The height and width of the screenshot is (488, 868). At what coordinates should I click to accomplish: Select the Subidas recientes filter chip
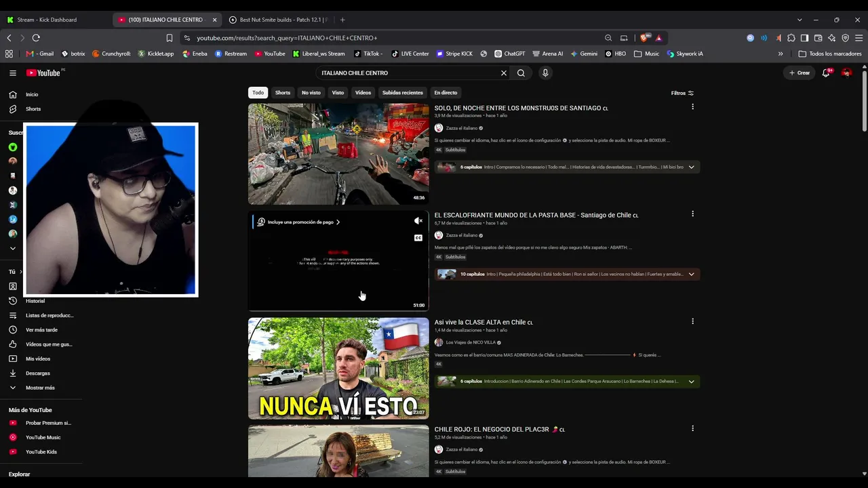[403, 92]
